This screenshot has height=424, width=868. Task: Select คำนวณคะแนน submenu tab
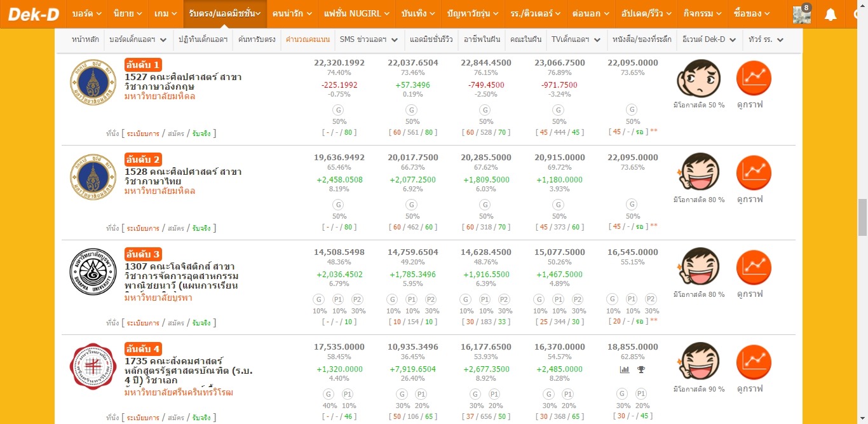coord(308,39)
